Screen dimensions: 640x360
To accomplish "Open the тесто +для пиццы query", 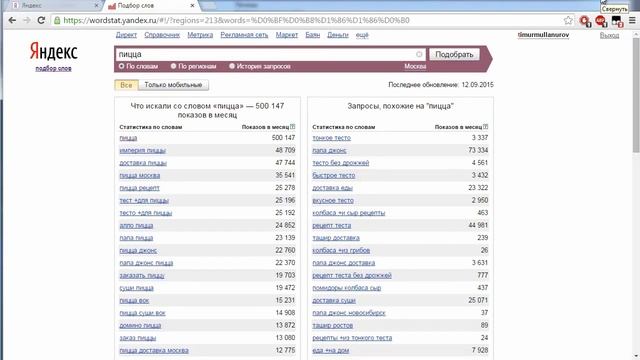I will tap(145, 213).
